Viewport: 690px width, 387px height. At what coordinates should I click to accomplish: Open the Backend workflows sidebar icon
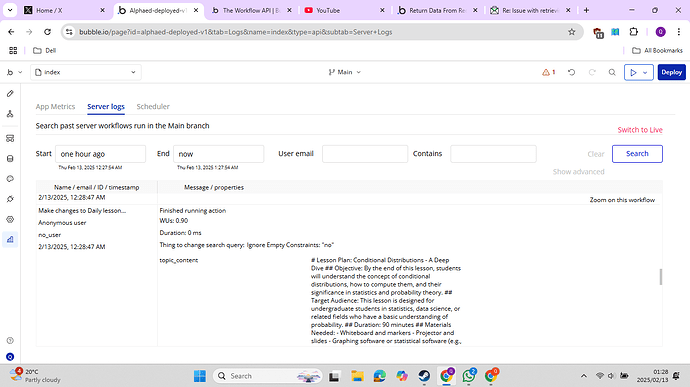[x=10, y=138]
